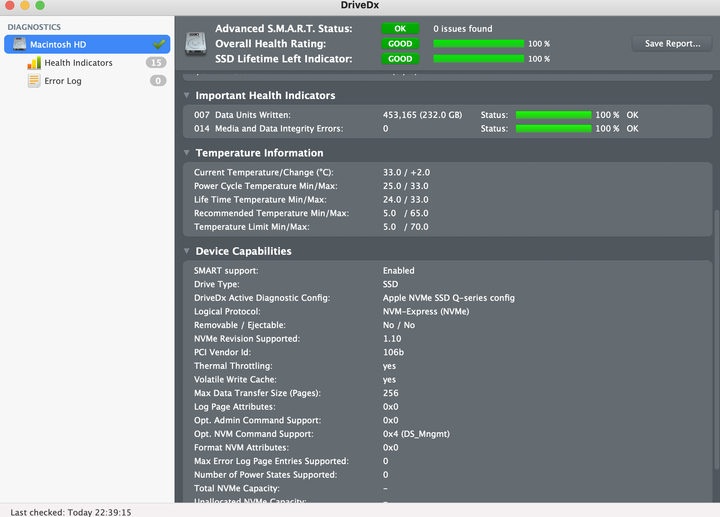The height and width of the screenshot is (517, 720).
Task: Click '014 Media and Data Integrity Errors:' label
Action: [268, 129]
